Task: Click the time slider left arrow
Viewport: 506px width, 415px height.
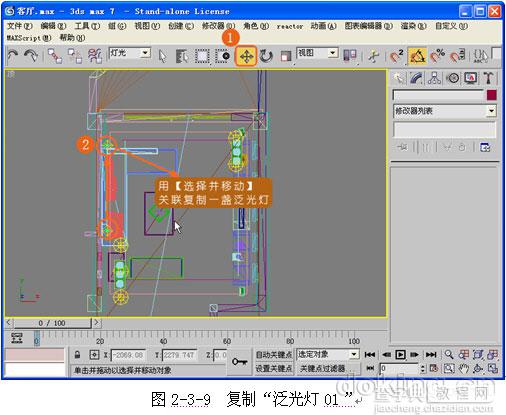Action: (9, 323)
